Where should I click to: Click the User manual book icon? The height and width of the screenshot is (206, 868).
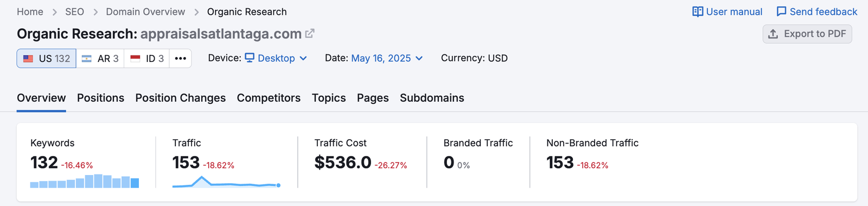click(698, 12)
